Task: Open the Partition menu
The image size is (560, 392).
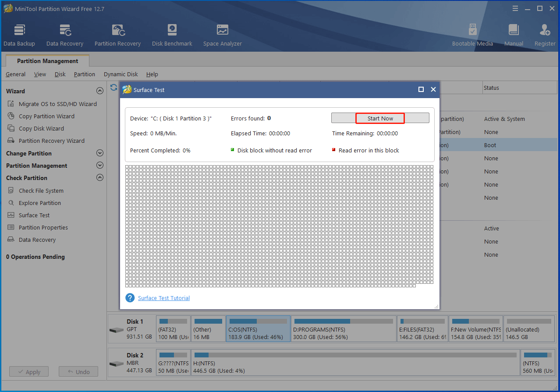Action: pyautogui.click(x=85, y=74)
